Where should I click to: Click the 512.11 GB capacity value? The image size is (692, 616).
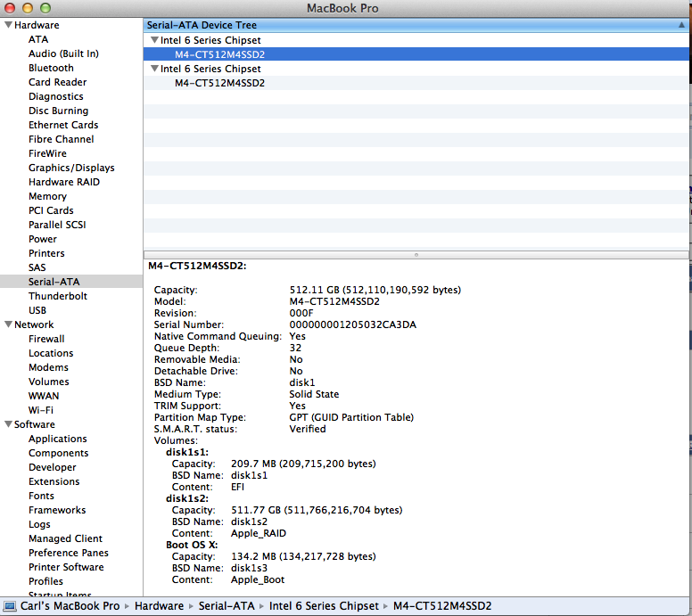pos(375,290)
